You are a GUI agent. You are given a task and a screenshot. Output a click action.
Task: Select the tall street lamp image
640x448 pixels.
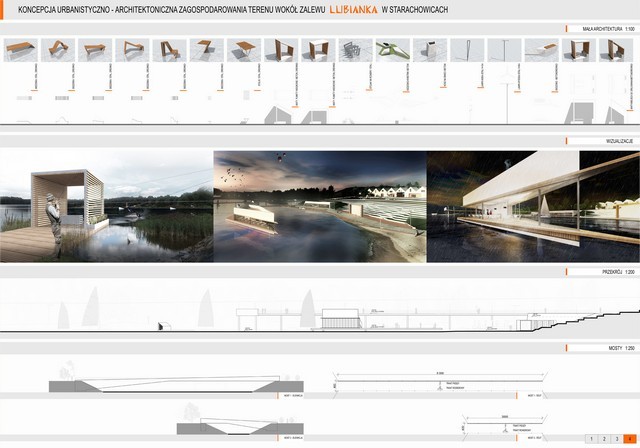pos(504,50)
